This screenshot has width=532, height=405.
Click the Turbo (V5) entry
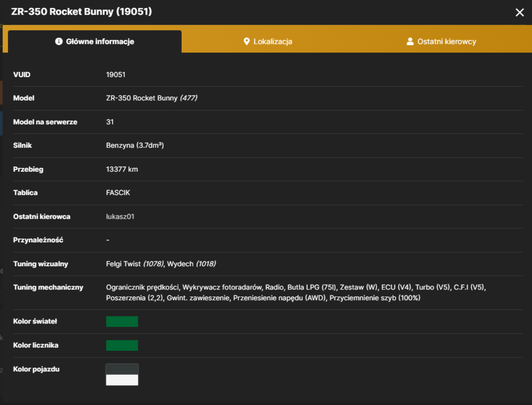coord(433,287)
